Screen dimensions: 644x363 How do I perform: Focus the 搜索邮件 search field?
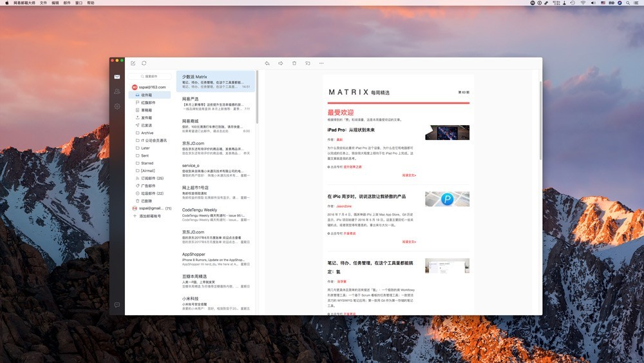pos(149,77)
